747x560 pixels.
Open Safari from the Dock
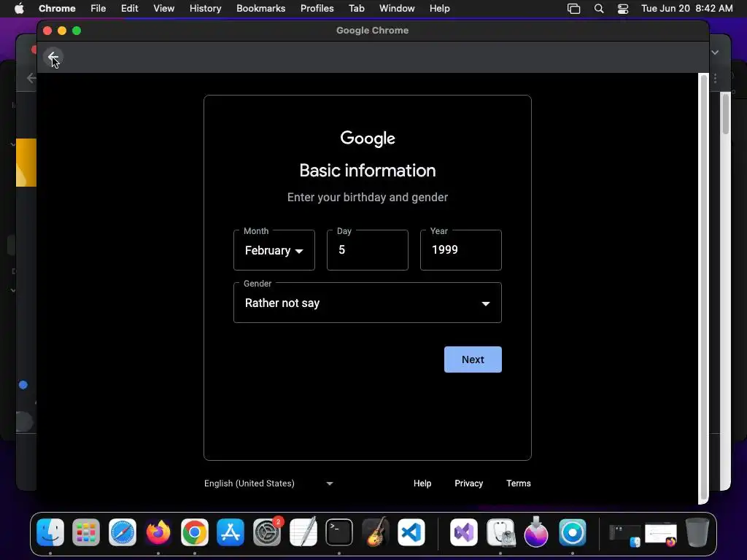pos(123,532)
